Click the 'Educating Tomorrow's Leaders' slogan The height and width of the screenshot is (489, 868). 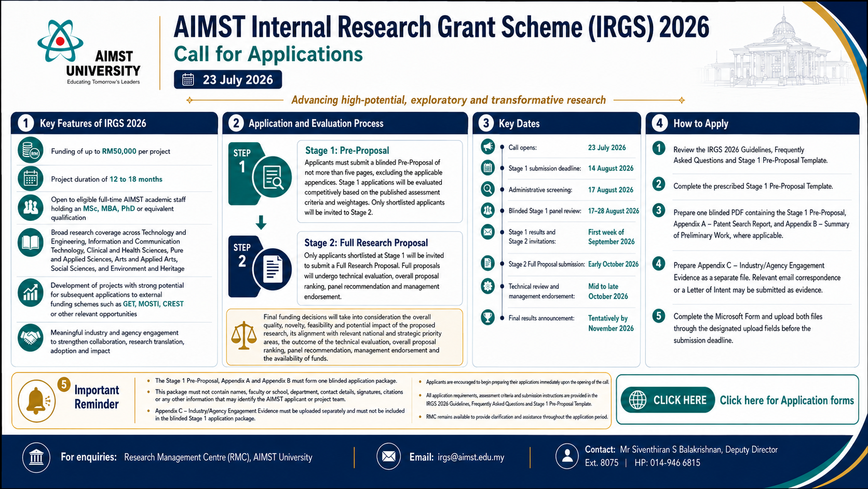[103, 82]
